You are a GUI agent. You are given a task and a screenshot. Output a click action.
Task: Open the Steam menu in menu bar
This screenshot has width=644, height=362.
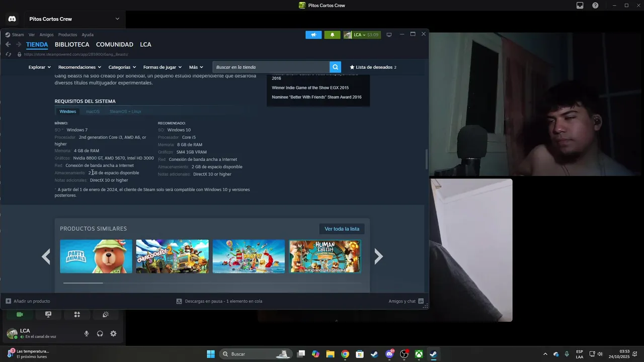[x=18, y=35]
